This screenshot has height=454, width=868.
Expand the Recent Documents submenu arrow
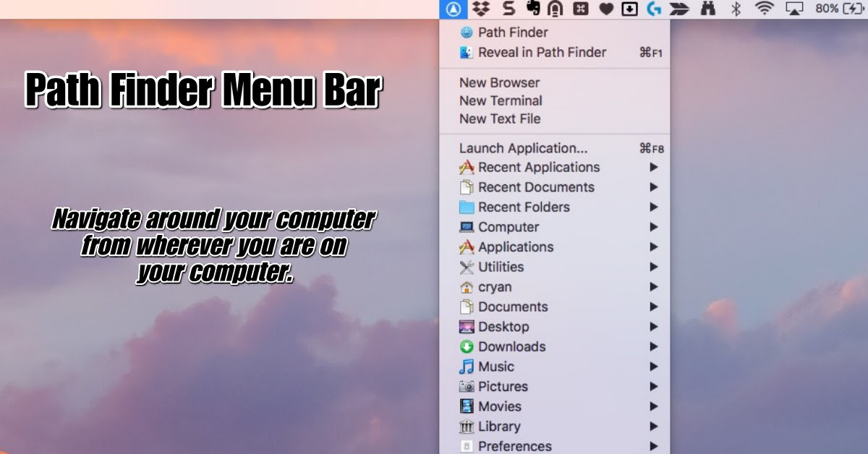(654, 187)
